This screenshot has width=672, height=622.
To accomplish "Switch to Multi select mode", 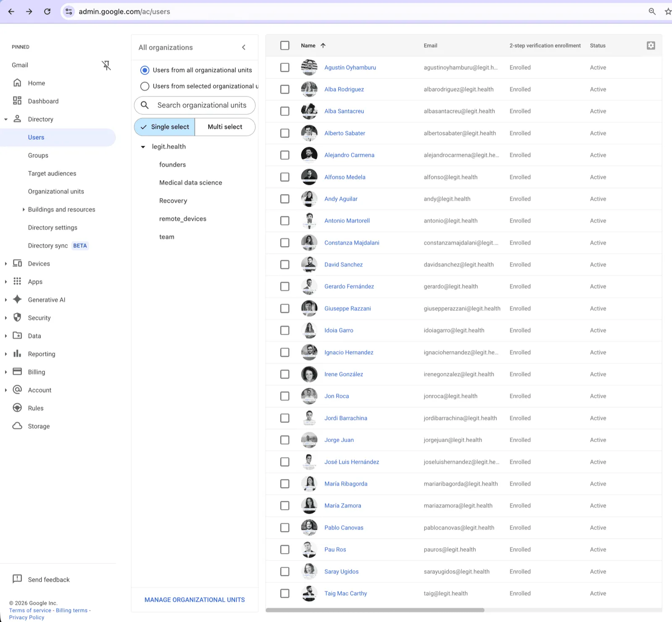I will point(225,126).
